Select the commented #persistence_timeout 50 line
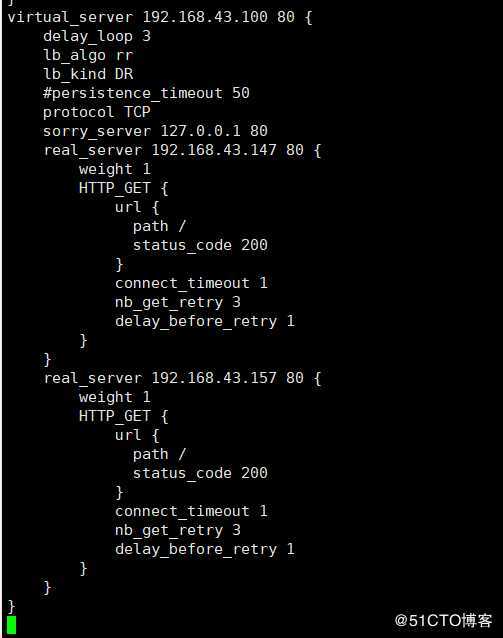The image size is (503, 638). tap(146, 93)
